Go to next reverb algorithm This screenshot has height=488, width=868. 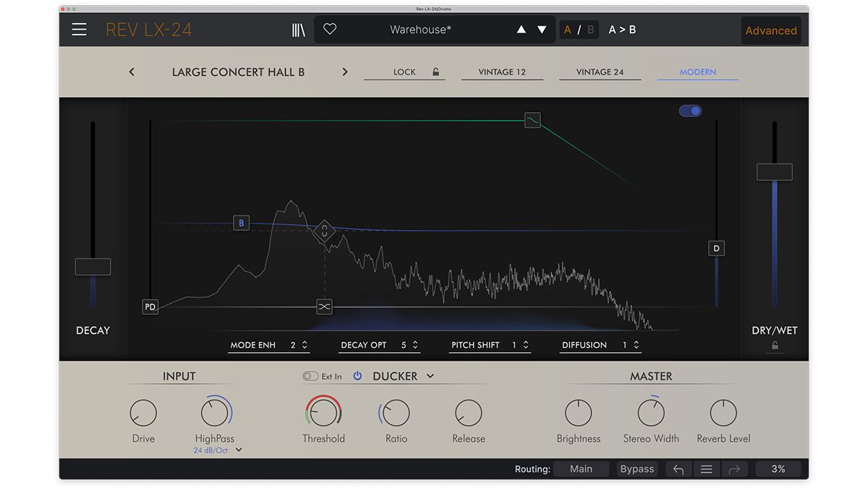pyautogui.click(x=345, y=72)
